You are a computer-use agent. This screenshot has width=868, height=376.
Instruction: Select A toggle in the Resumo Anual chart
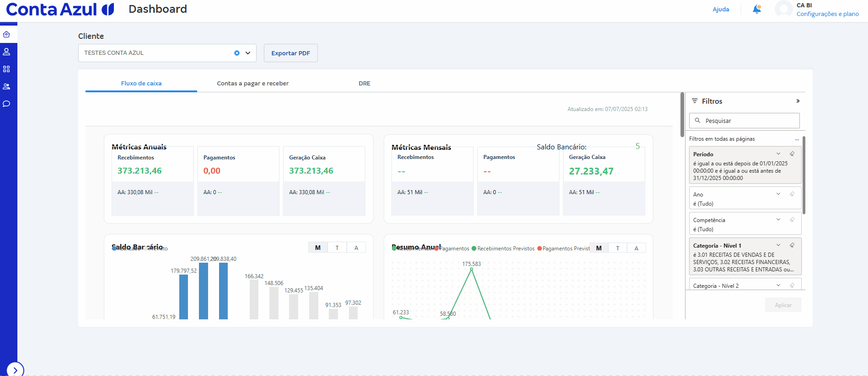coord(636,248)
